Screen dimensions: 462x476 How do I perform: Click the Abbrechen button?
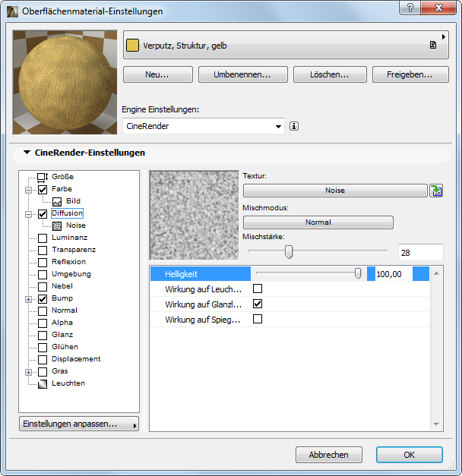(x=329, y=455)
